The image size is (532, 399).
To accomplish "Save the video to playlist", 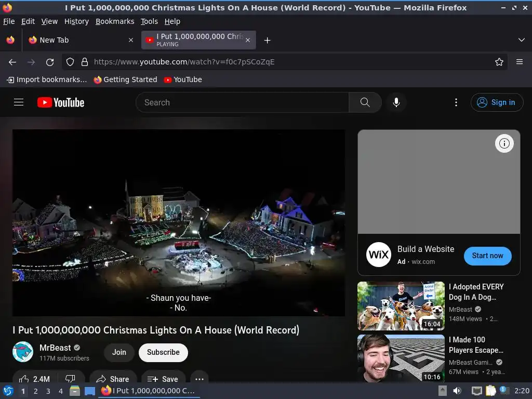I will point(163,378).
